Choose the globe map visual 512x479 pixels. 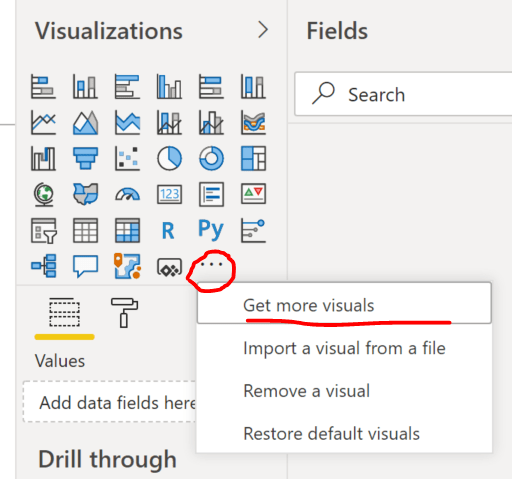[x=43, y=194]
